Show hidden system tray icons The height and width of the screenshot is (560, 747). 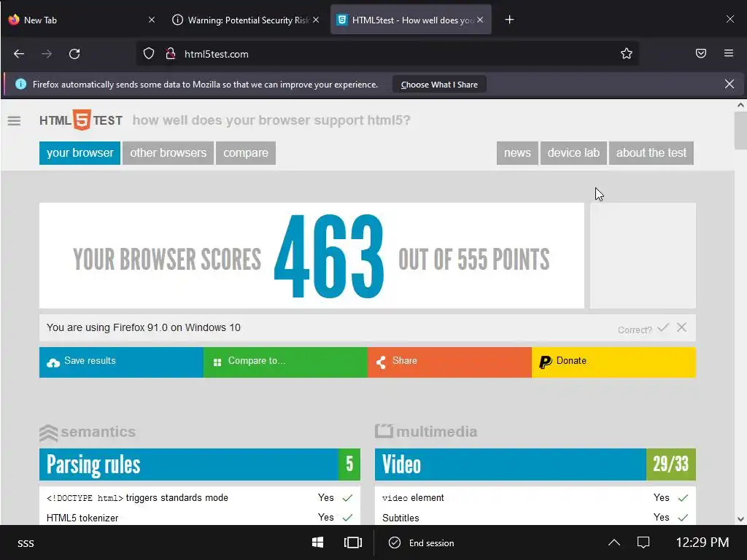click(x=614, y=542)
